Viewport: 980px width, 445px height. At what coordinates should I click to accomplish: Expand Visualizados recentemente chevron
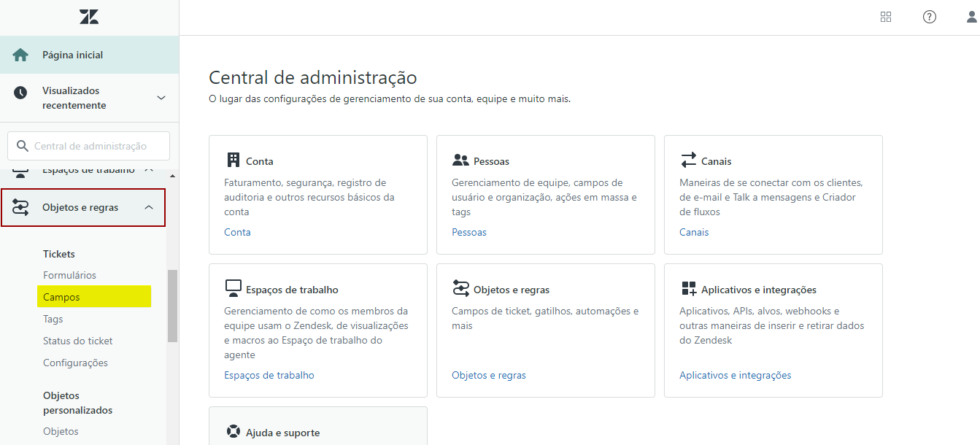tap(161, 98)
